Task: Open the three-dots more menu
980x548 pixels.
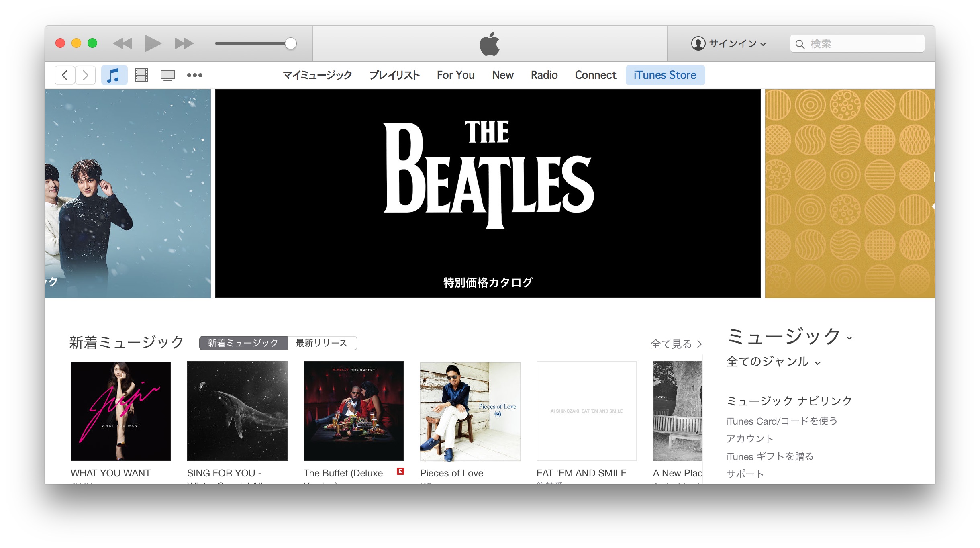Action: [x=195, y=75]
